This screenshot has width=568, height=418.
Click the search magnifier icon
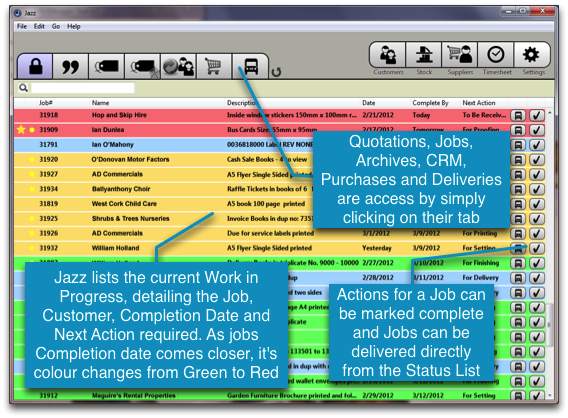23,88
